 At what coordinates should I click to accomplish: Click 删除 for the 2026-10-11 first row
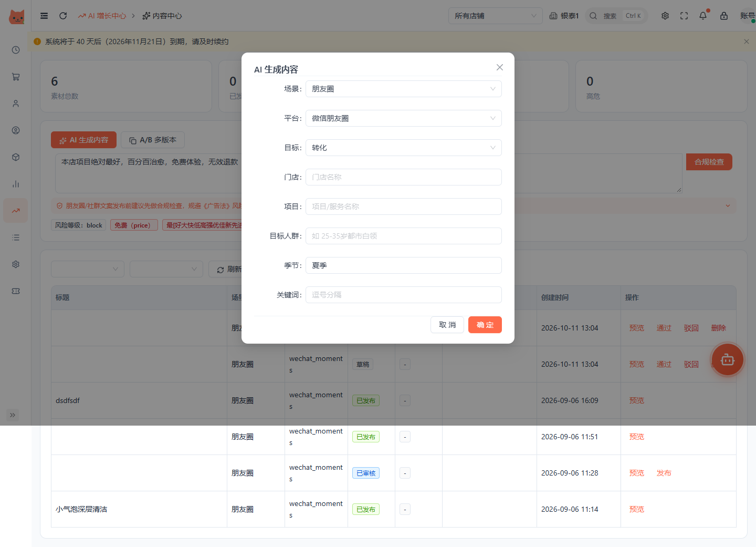718,328
